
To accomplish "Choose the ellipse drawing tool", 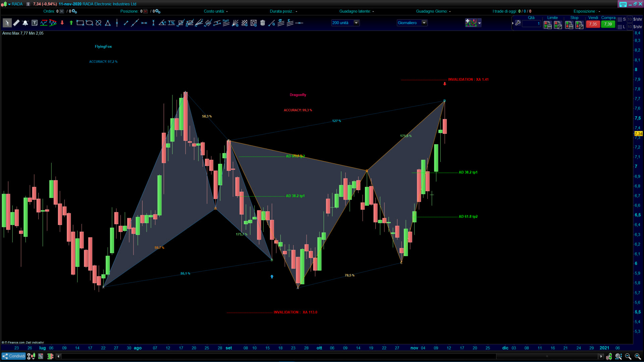I will 89,23.
